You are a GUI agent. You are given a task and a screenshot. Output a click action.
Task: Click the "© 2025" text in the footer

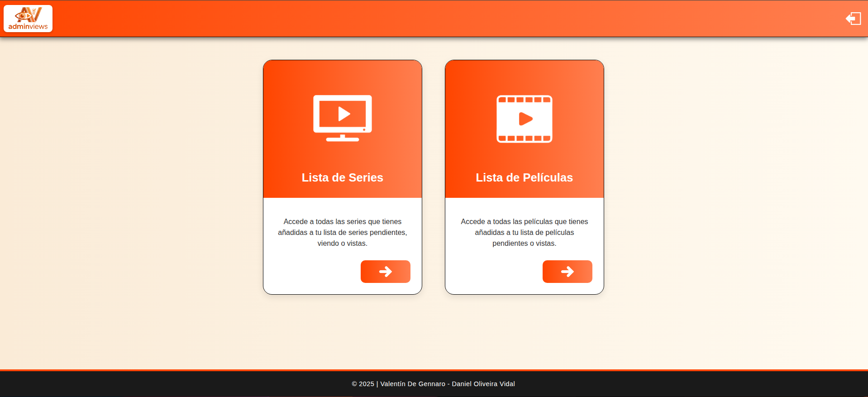coord(363,384)
